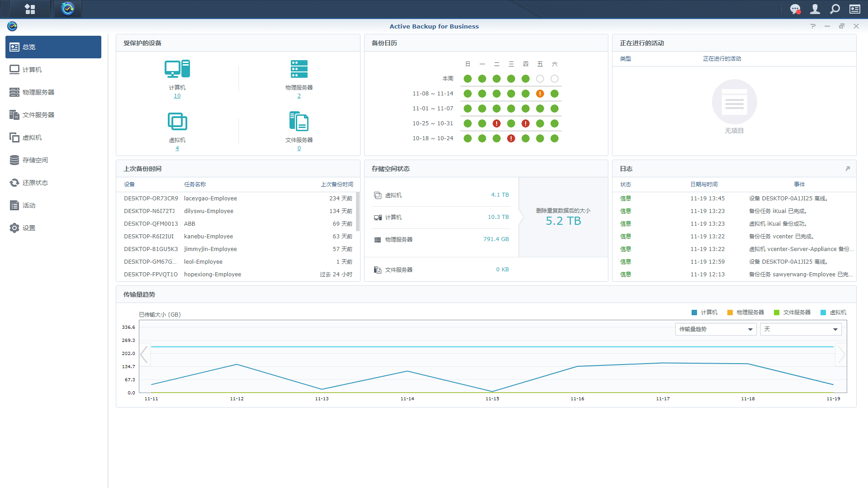Expand the log panel with arrow icon
Image resolution: width=868 pixels, height=488 pixels.
pyautogui.click(x=847, y=169)
